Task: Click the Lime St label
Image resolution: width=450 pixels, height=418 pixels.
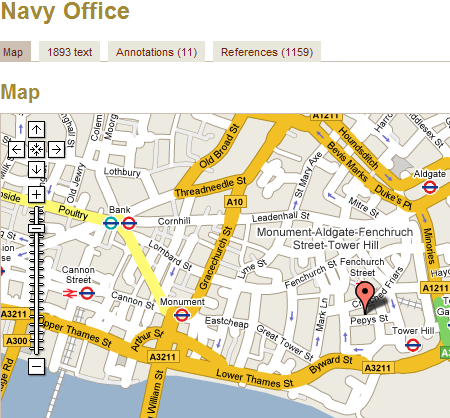Action: (x=252, y=269)
